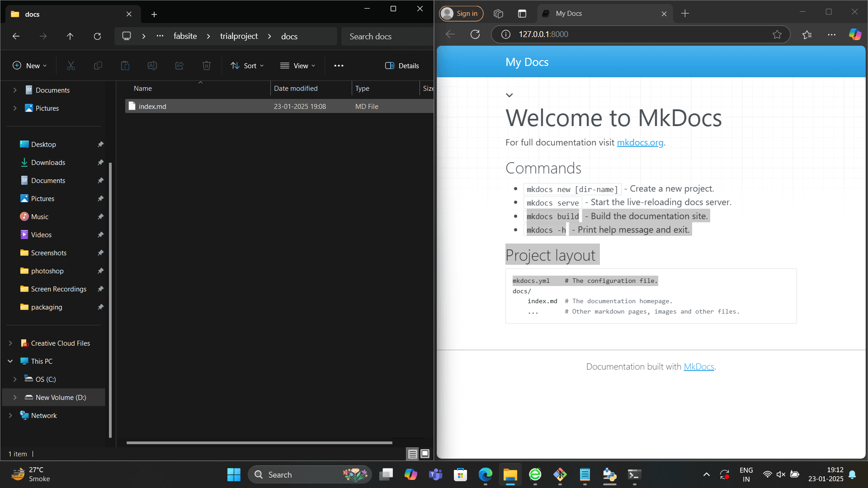868x488 pixels.
Task: Switch to large thumbnails view toggle
Action: [425, 454]
